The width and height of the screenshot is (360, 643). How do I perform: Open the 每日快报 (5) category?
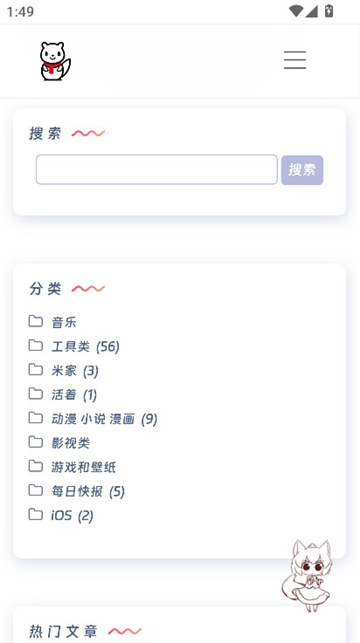click(88, 491)
